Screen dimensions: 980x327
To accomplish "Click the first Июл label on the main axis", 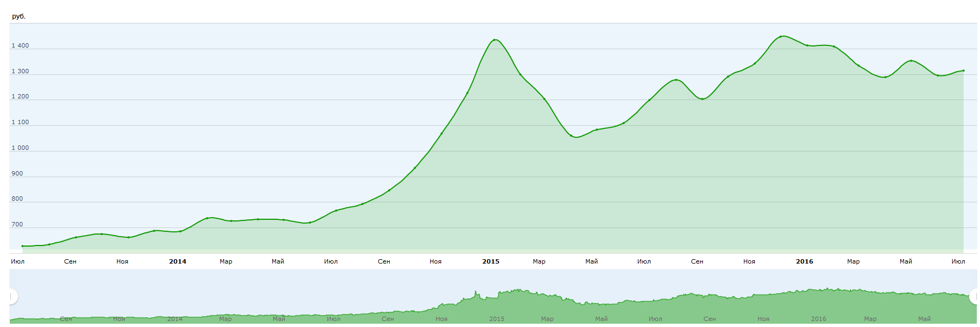I will (x=17, y=261).
